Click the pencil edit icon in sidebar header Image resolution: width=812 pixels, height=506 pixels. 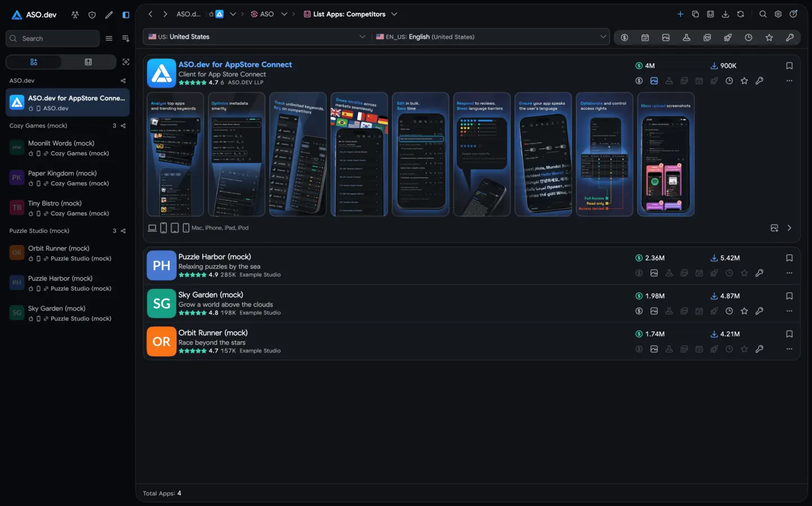[x=109, y=15]
